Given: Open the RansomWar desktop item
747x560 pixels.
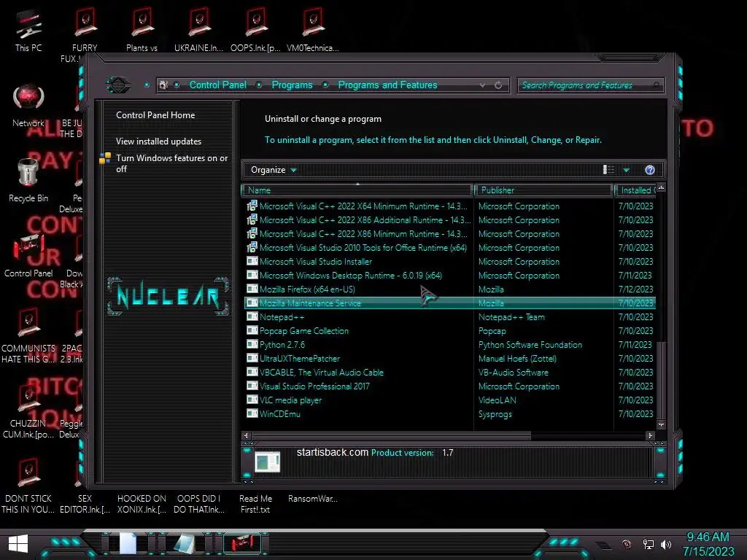Looking at the screenshot, I should [312, 499].
